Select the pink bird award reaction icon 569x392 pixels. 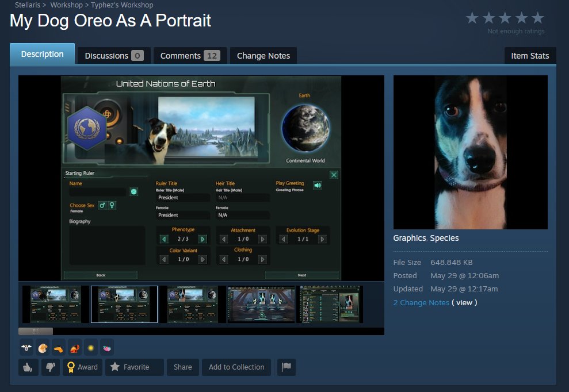tap(106, 348)
